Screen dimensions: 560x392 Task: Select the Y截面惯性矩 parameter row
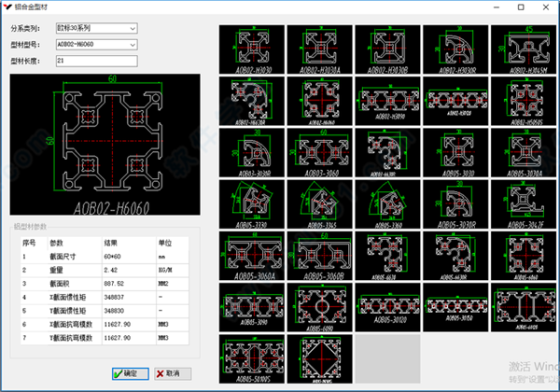coord(105,311)
